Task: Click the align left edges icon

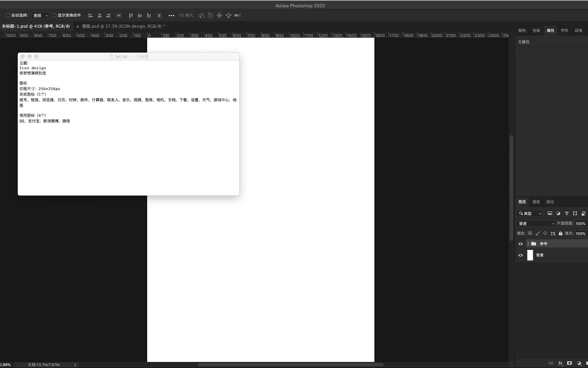Action: (x=91, y=15)
